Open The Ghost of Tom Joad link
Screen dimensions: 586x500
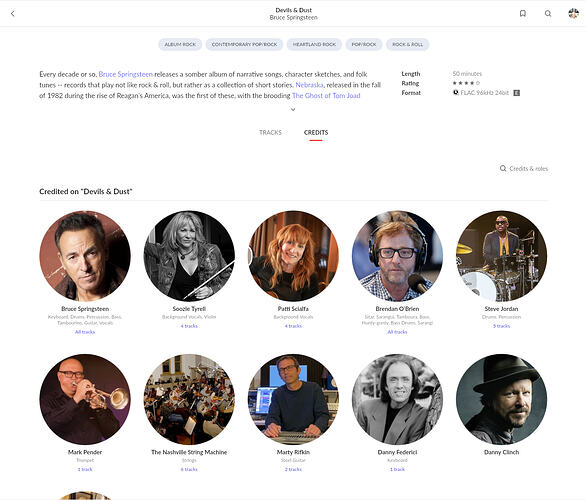coord(326,96)
